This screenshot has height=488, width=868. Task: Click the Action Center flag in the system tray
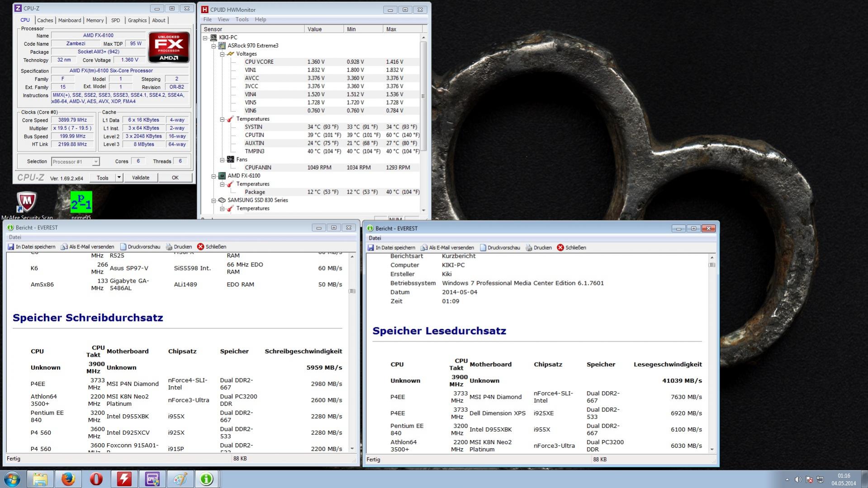[809, 479]
